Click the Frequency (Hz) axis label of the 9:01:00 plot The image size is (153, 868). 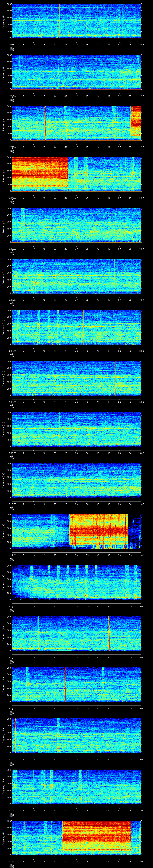tap(3, 21)
